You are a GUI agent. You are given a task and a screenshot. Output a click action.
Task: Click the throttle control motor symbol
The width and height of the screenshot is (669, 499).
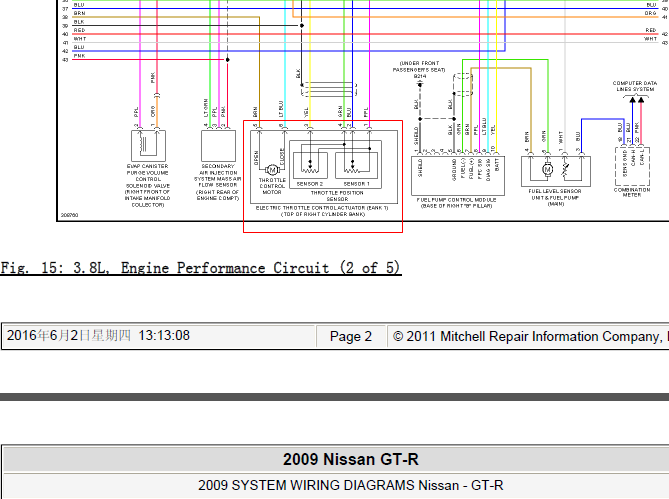click(x=272, y=170)
